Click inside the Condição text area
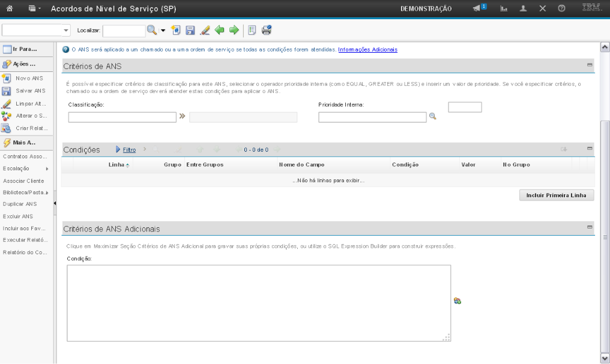This screenshot has height=364, width=610. click(x=258, y=303)
